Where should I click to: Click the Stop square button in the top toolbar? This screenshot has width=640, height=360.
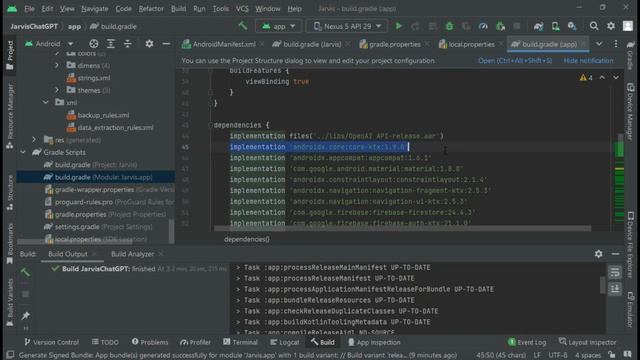(517, 26)
